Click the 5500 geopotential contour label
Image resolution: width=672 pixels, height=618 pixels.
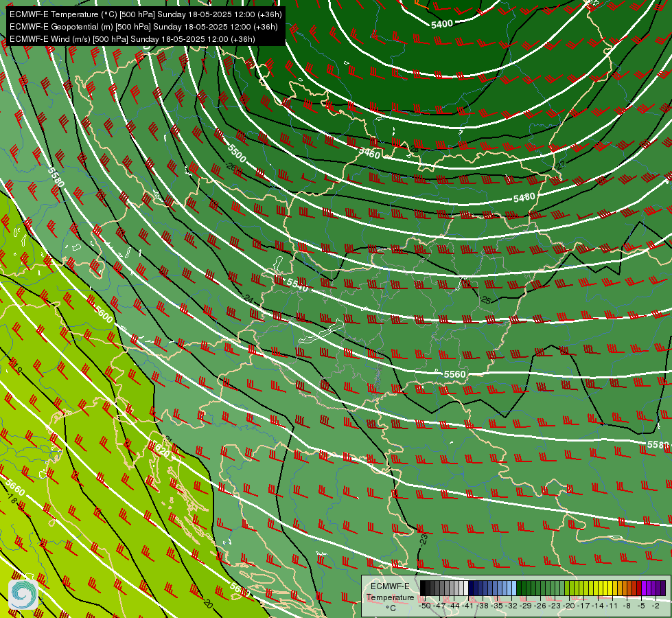(x=237, y=154)
